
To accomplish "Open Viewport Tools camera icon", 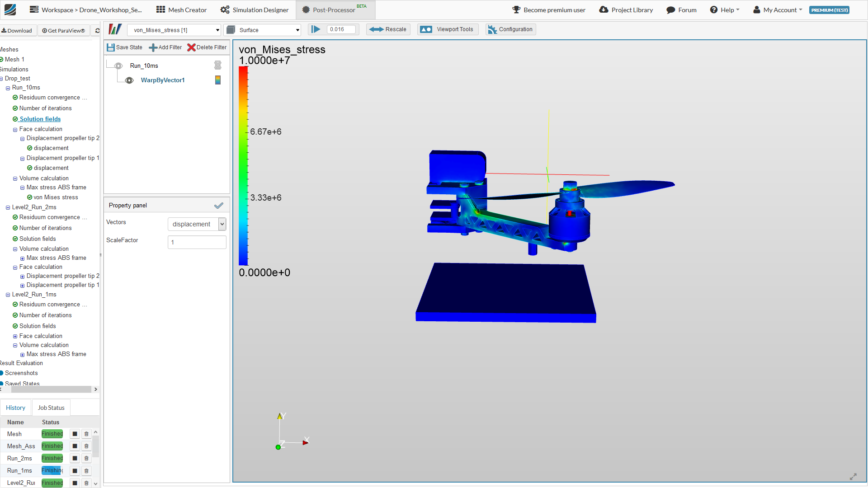I will (x=426, y=29).
